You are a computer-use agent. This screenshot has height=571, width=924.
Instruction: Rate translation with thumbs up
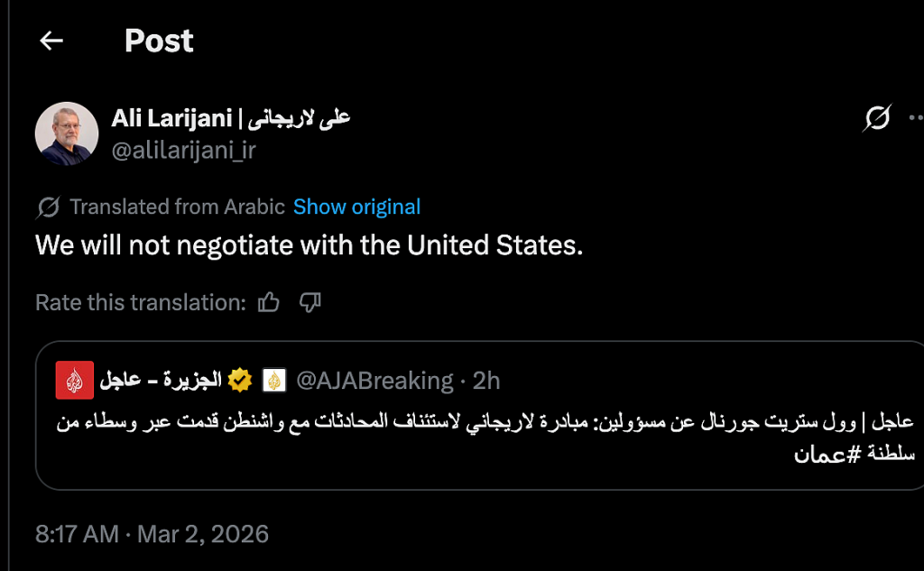(269, 303)
